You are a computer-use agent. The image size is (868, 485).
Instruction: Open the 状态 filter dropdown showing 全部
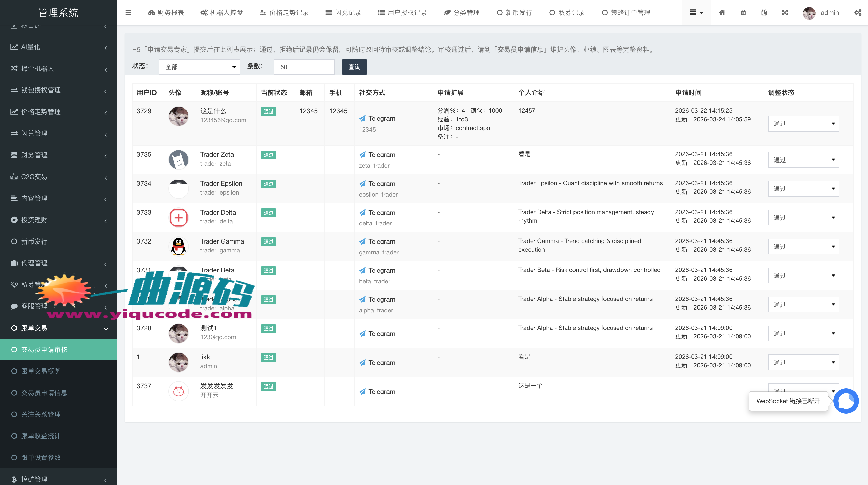click(199, 67)
